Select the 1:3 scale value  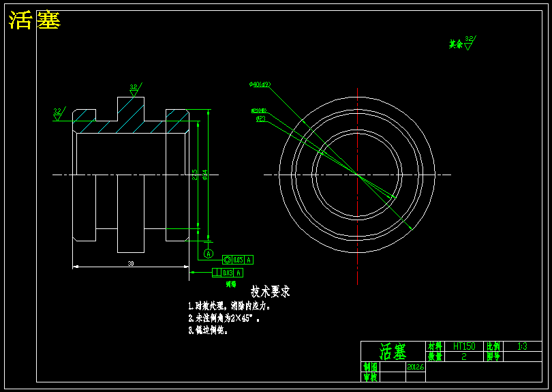[x=523, y=346]
